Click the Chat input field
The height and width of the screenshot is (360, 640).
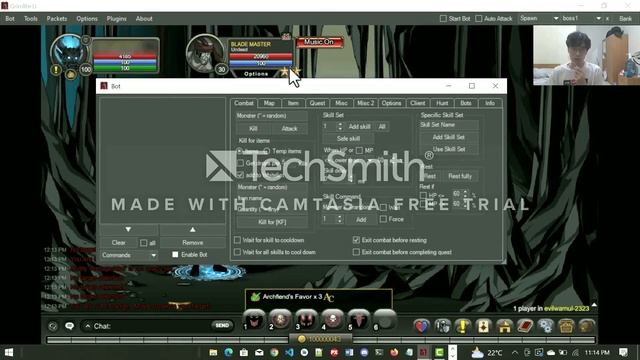tap(151, 326)
